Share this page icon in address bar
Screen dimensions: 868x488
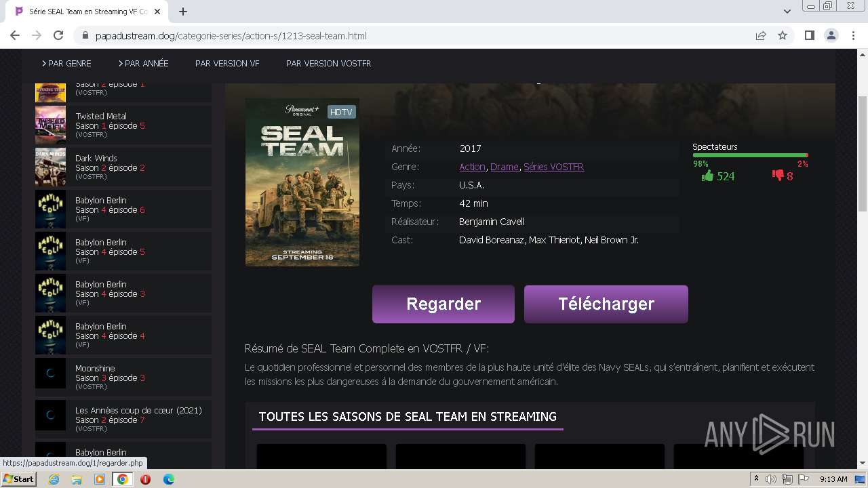pos(761,36)
